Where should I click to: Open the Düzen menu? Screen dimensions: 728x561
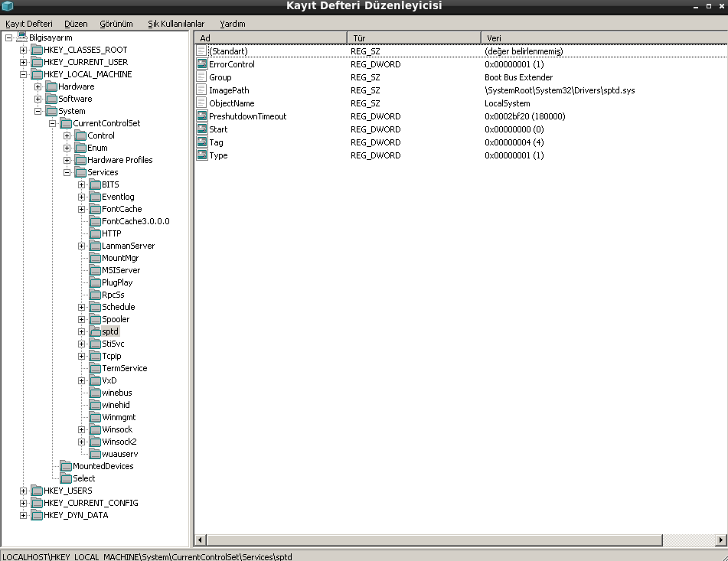point(76,24)
